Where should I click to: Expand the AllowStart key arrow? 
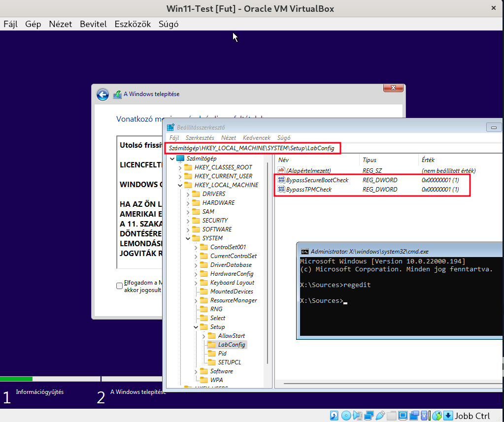pyautogui.click(x=204, y=336)
